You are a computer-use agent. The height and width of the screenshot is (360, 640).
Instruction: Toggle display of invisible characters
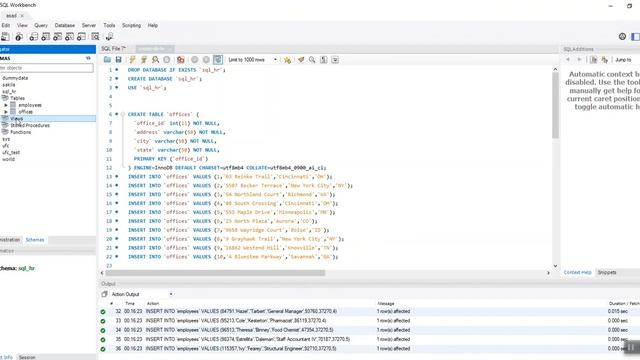coord(324,60)
